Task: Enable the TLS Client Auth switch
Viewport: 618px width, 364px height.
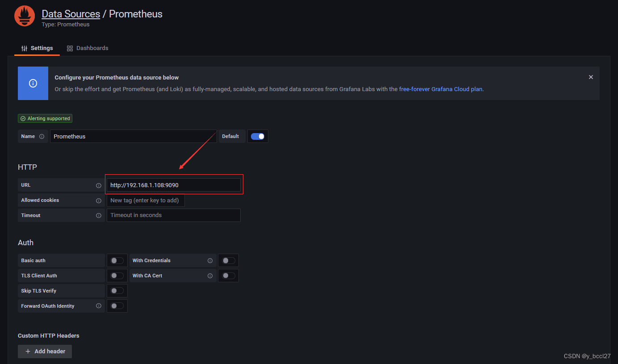Action: [117, 276]
